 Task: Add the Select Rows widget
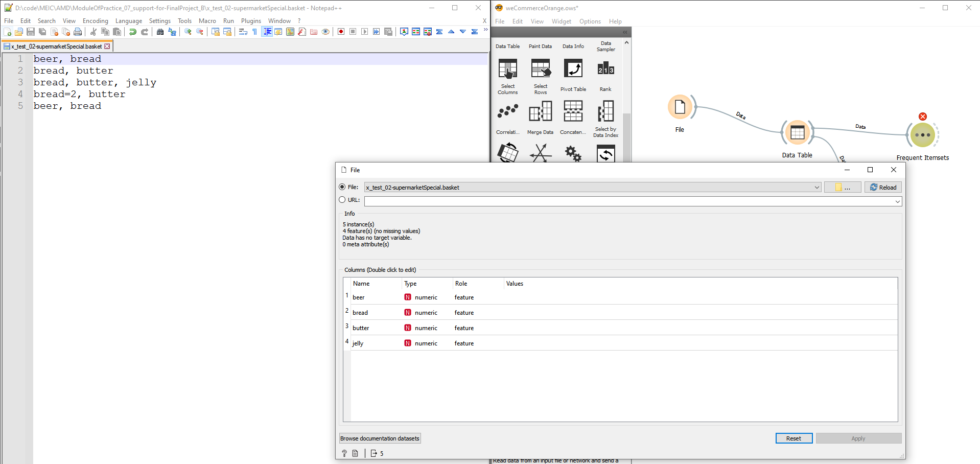pos(541,77)
